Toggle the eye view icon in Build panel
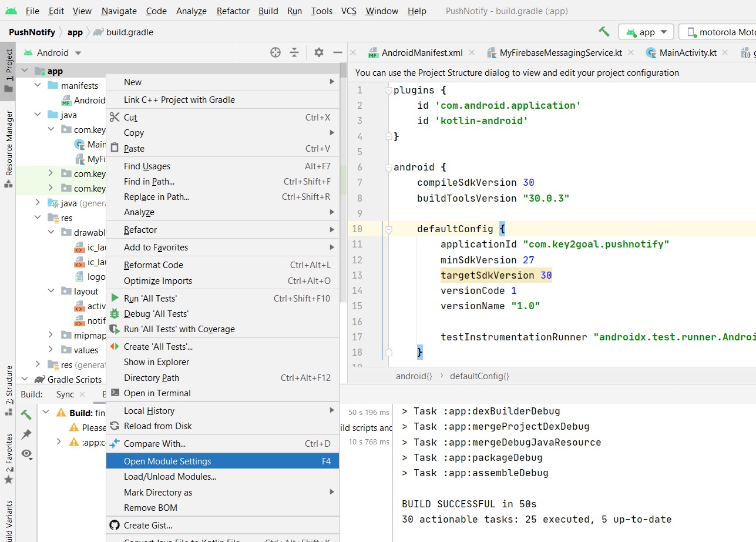The width and height of the screenshot is (756, 542). click(26, 454)
